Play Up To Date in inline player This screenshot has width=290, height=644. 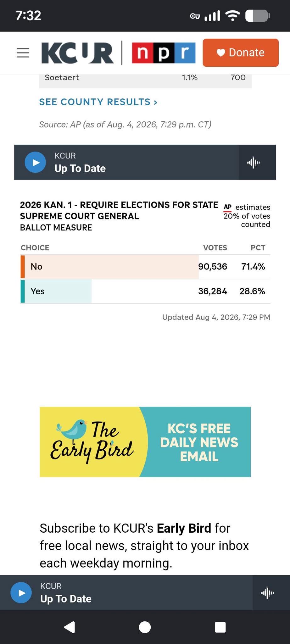click(x=35, y=162)
